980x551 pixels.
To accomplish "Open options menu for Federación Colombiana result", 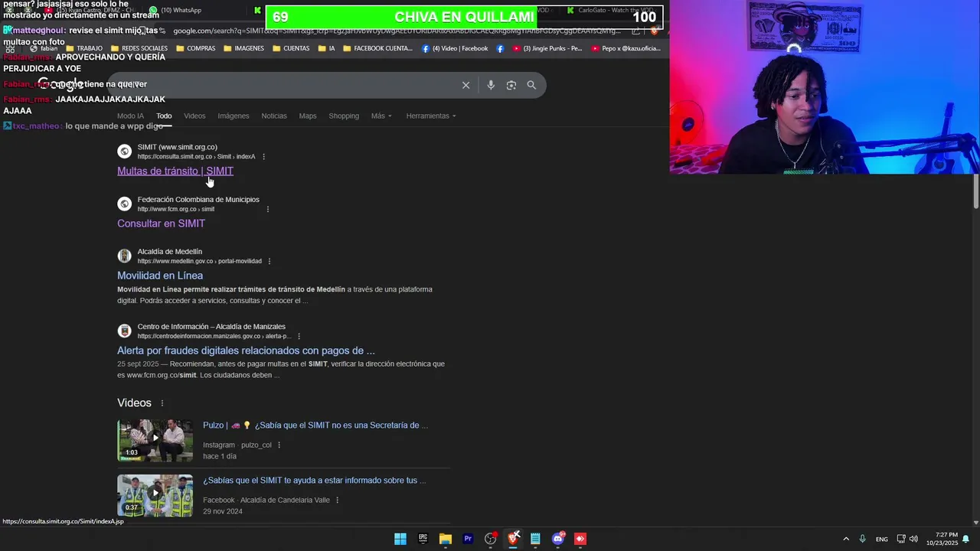I will click(268, 209).
